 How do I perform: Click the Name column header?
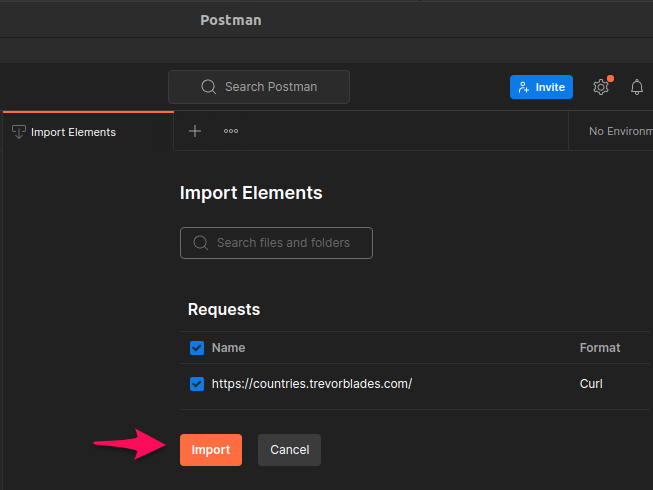coord(228,348)
